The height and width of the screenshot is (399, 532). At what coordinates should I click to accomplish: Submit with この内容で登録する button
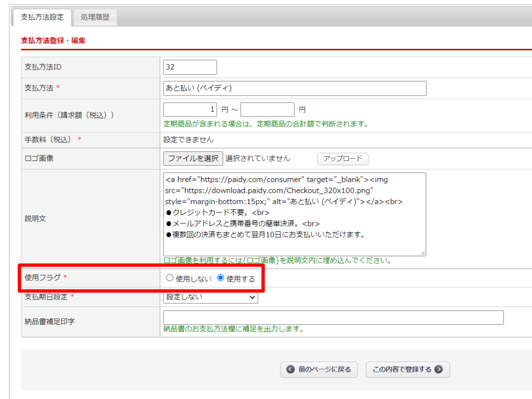[x=407, y=370]
